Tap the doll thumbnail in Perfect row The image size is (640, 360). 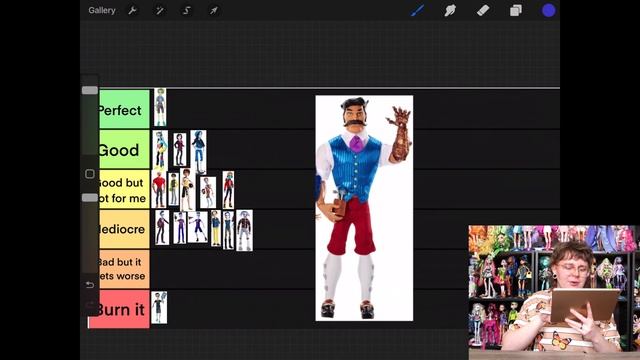[160, 107]
